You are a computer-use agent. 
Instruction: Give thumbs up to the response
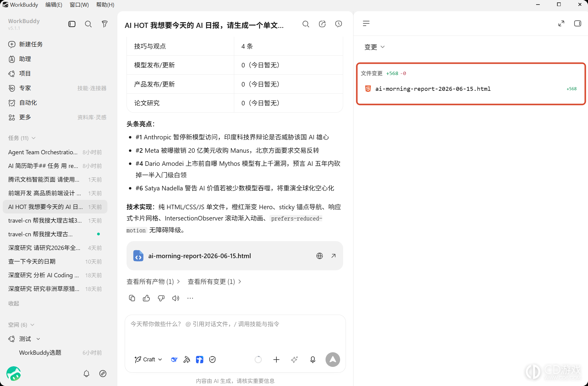tap(146, 298)
